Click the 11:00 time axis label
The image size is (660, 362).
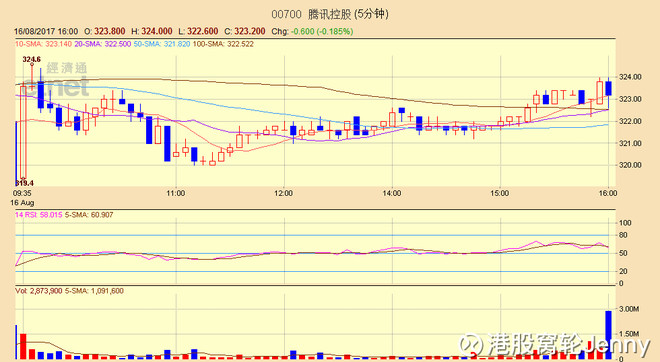(x=176, y=194)
